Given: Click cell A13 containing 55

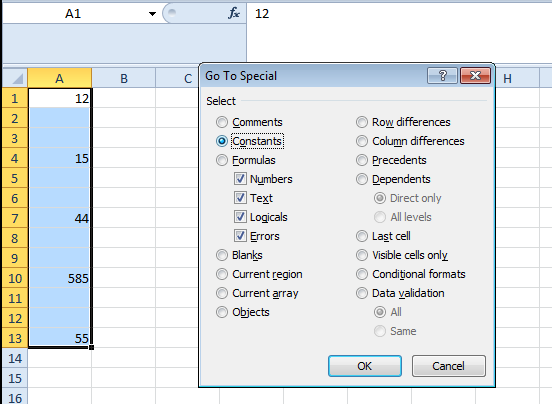Looking at the screenshot, I should 59,338.
